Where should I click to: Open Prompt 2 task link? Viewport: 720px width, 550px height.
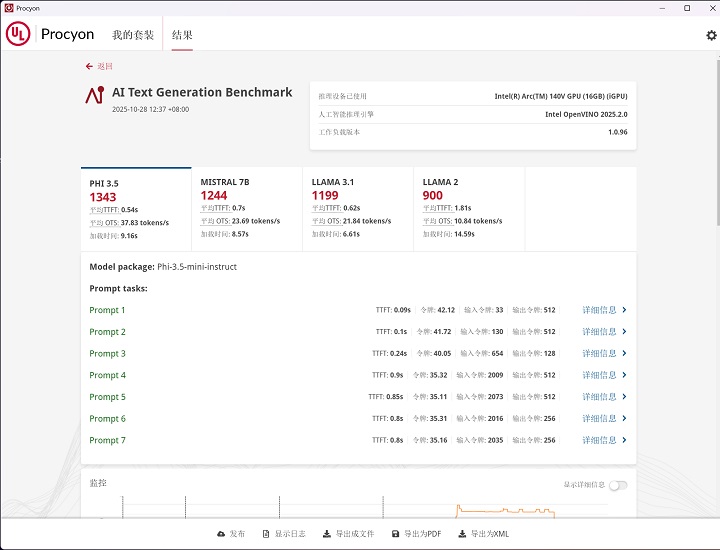(107, 331)
